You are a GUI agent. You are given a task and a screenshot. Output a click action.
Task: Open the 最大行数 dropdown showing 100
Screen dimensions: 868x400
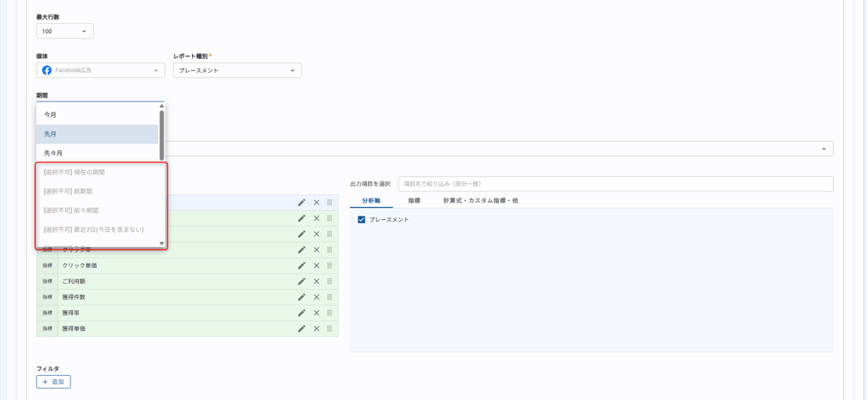point(64,32)
